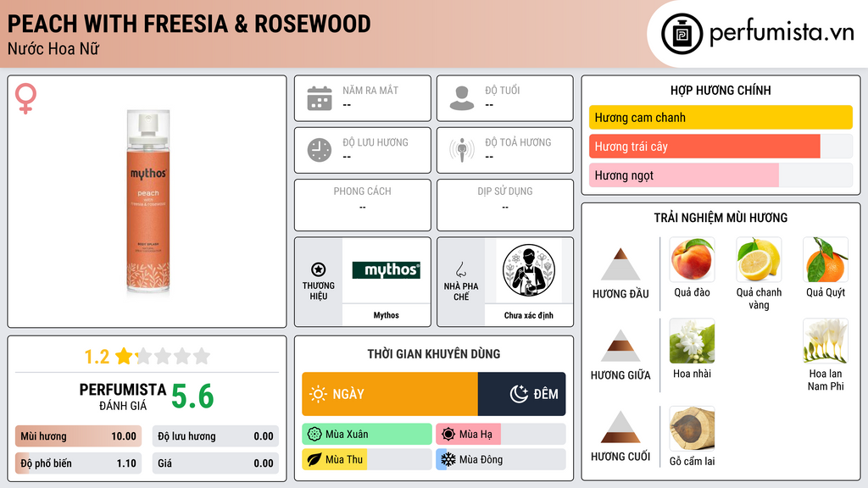Click the Hương Cuối pyramid icon

[x=620, y=427]
